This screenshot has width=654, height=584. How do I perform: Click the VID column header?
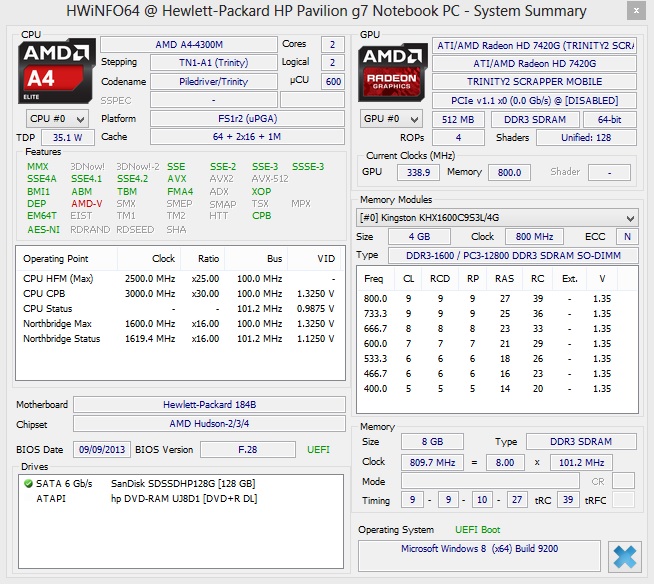pyautogui.click(x=314, y=259)
